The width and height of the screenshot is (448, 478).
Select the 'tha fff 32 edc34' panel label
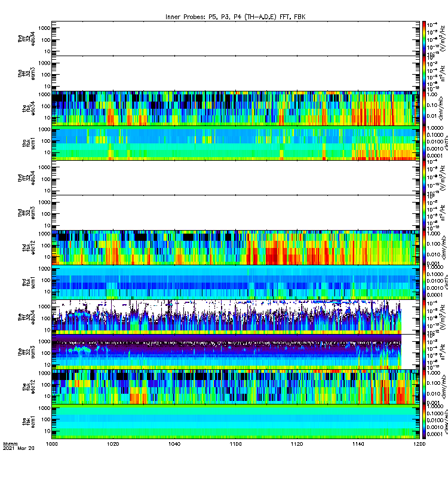click(26, 38)
